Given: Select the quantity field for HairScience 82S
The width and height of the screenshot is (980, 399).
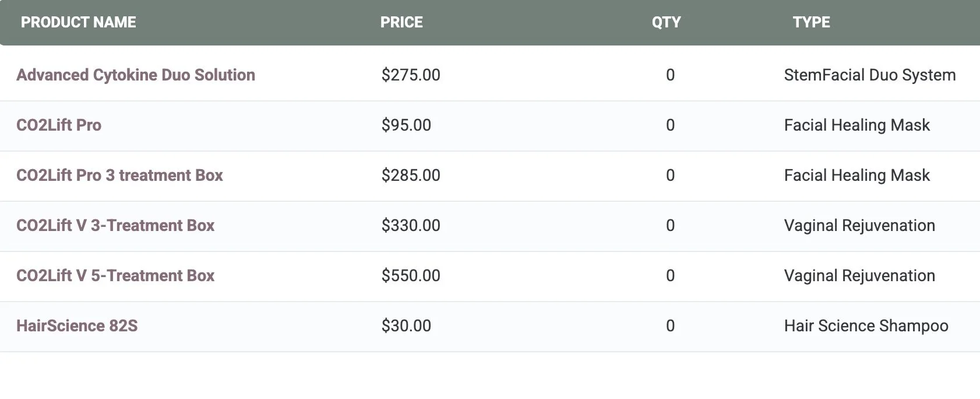Looking at the screenshot, I should point(670,325).
